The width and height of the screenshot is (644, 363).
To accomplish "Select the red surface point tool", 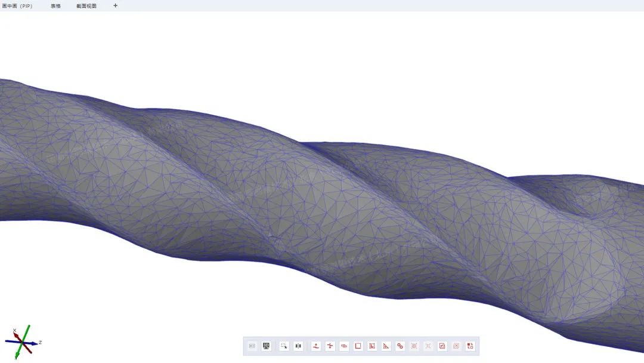I will [316, 346].
